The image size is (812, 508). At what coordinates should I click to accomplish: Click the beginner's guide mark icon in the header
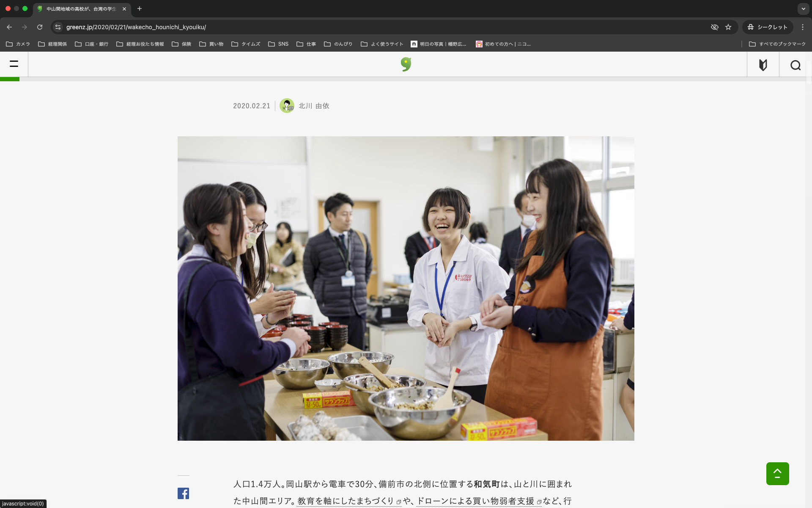point(763,65)
